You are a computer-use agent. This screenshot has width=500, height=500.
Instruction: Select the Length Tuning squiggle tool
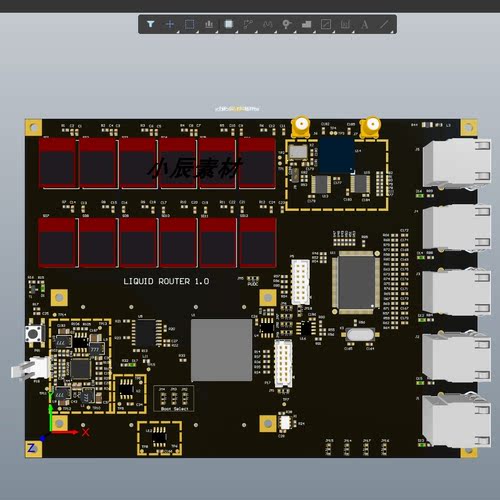click(x=267, y=24)
